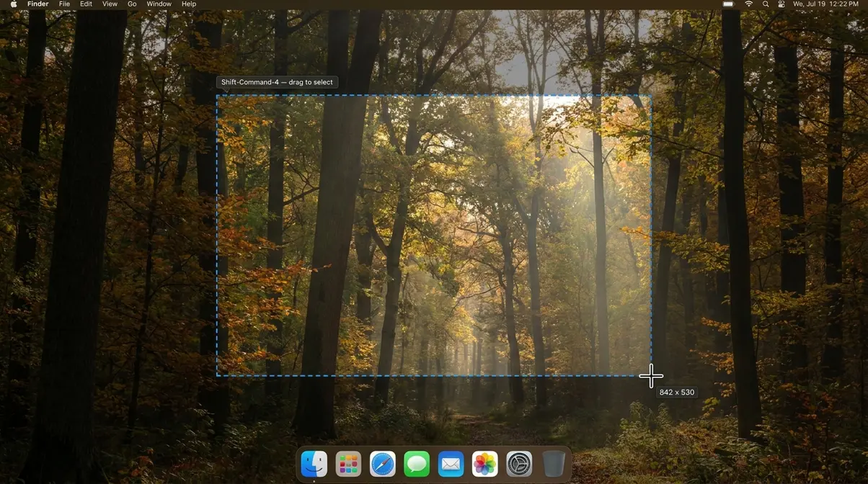This screenshot has height=484, width=868.
Task: Open the Wi-Fi status menu
Action: tap(749, 4)
